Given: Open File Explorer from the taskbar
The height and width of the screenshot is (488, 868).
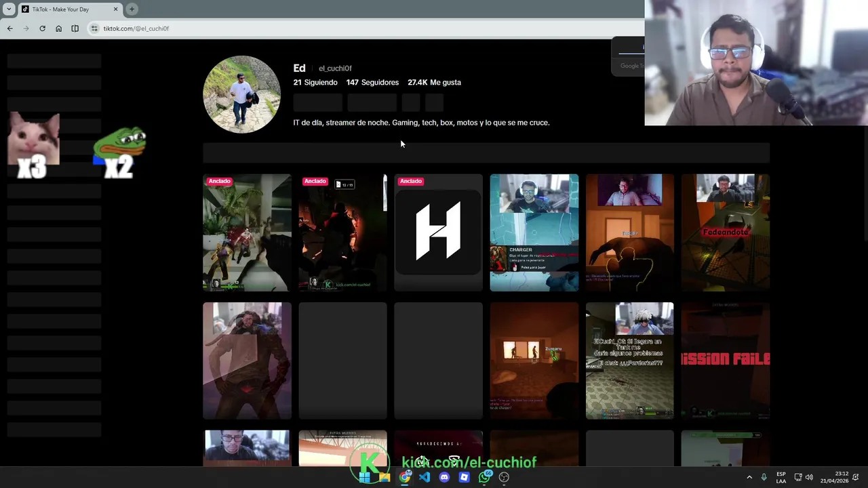Looking at the screenshot, I should [384, 477].
